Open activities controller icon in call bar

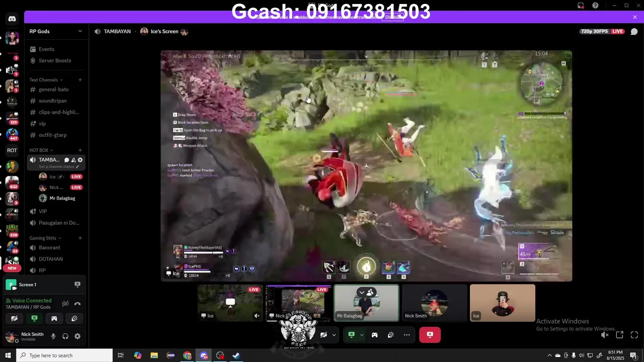pos(375,335)
